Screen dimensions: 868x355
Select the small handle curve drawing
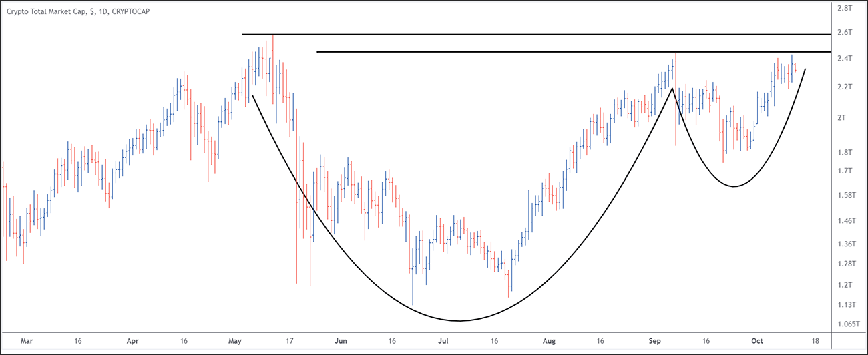734,186
